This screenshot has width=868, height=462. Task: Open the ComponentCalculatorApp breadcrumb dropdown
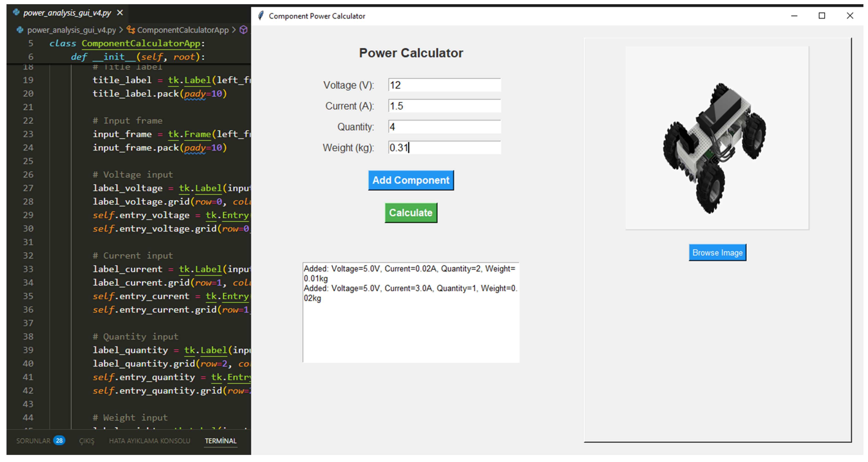183,30
